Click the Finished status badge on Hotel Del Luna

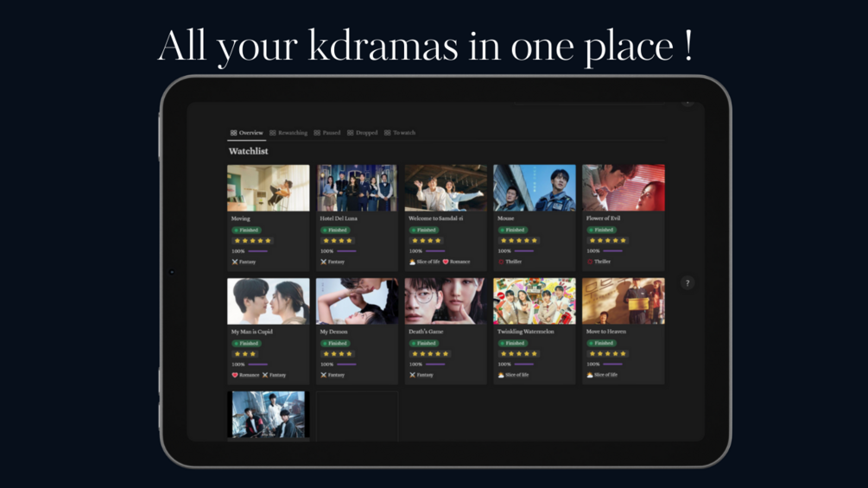335,230
